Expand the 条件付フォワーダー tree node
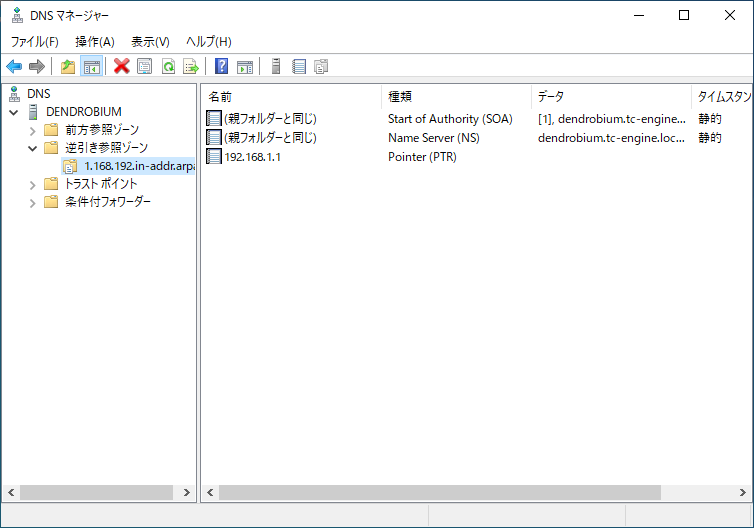This screenshot has height=528, width=754. [33, 203]
